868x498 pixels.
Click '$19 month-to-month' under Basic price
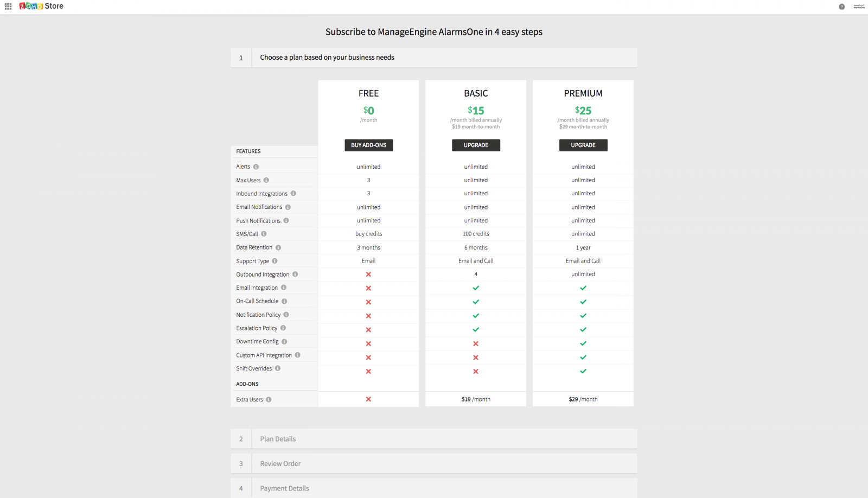[476, 127]
